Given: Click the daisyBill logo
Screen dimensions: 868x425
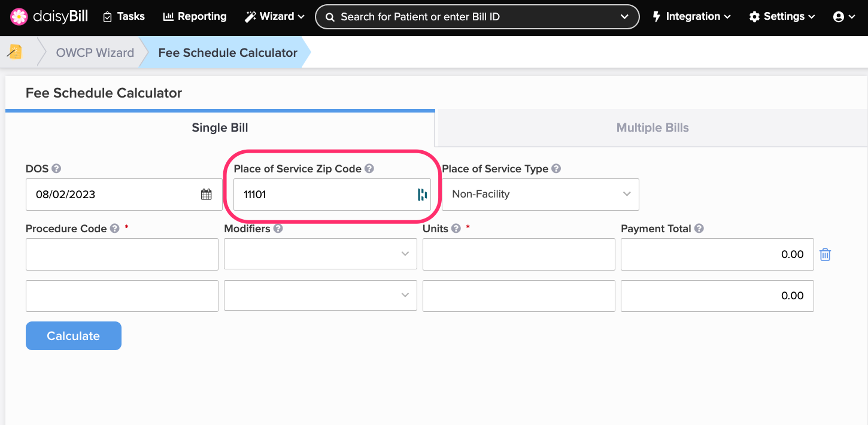Looking at the screenshot, I should (49, 16).
